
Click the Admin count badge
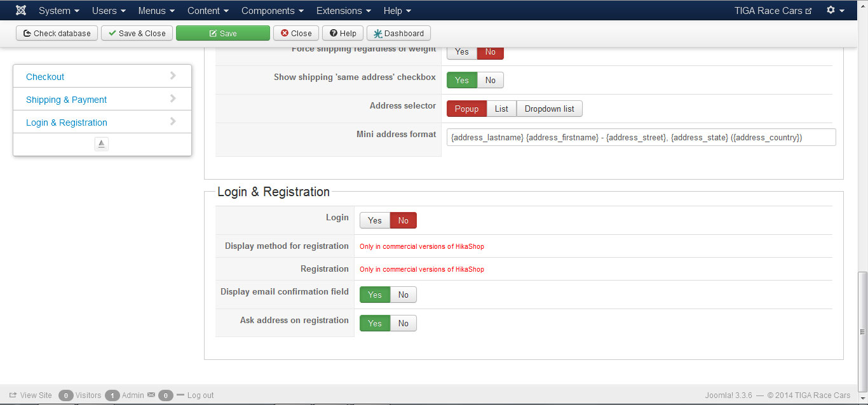coord(112,395)
